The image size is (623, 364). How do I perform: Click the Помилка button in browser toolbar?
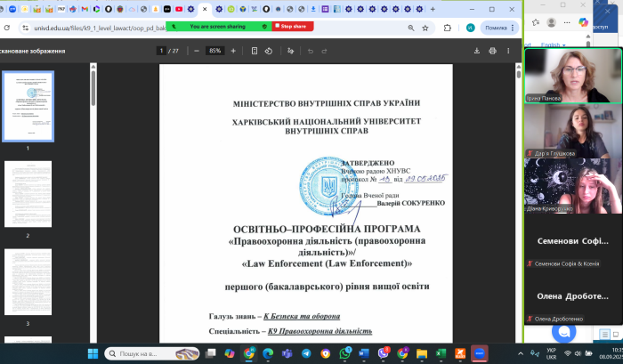click(491, 28)
